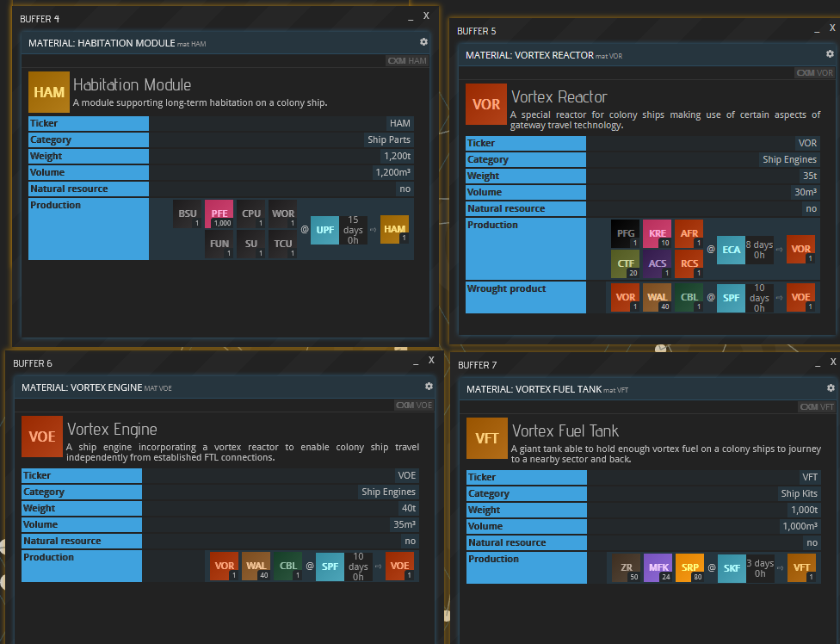Open the ZR material in Vortex Fuel Tank production
Screen dimensions: 840x644
click(626, 568)
